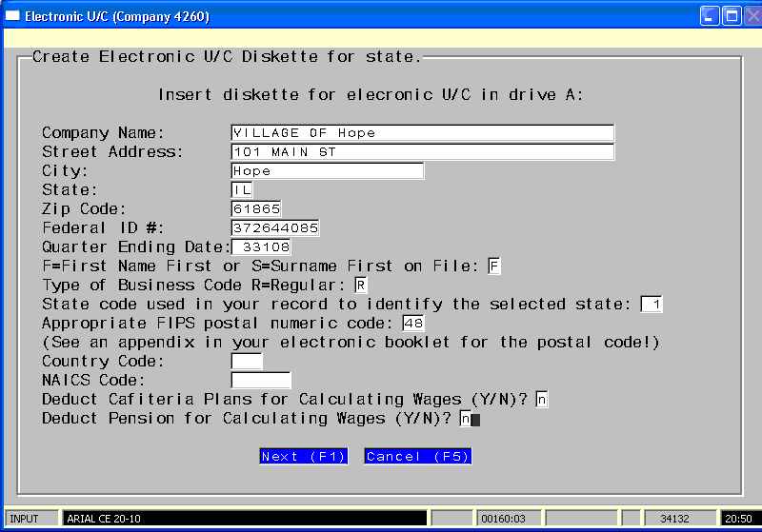Edit the state code identifier field
The height and width of the screenshot is (532, 762).
652,305
